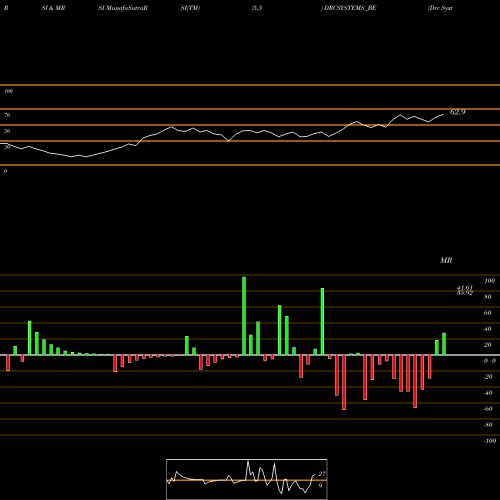The width and height of the screenshot is (500, 500).
Task: Click the MR axis label "0 0"
Action: pyautogui.click(x=490, y=361)
